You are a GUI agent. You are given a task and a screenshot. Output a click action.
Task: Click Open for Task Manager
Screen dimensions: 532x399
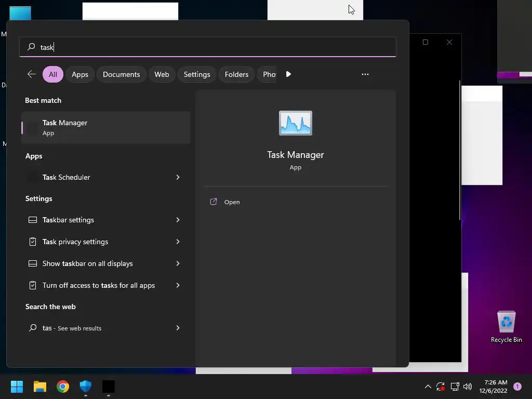232,202
